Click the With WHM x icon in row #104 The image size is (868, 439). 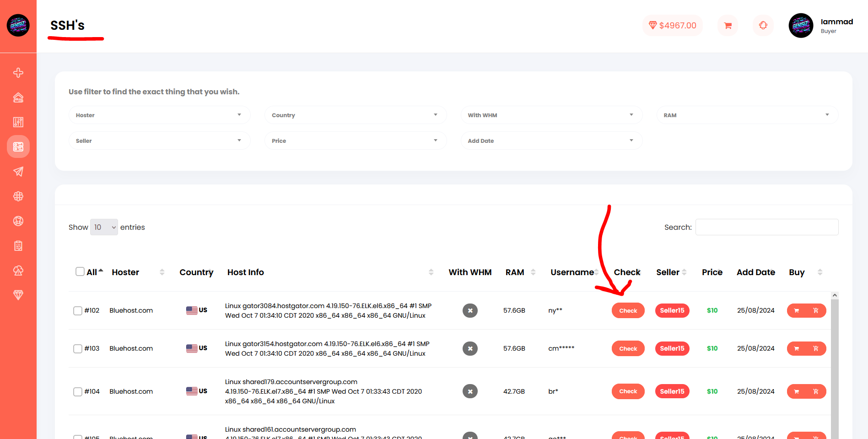(x=470, y=391)
